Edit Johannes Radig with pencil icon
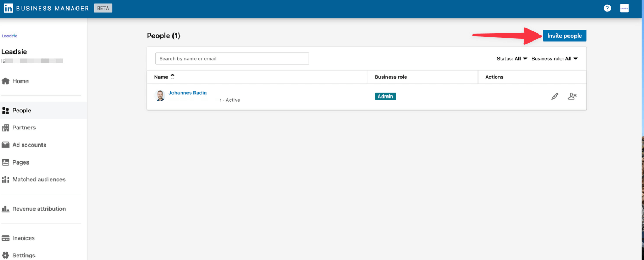The image size is (644, 260). point(555,96)
